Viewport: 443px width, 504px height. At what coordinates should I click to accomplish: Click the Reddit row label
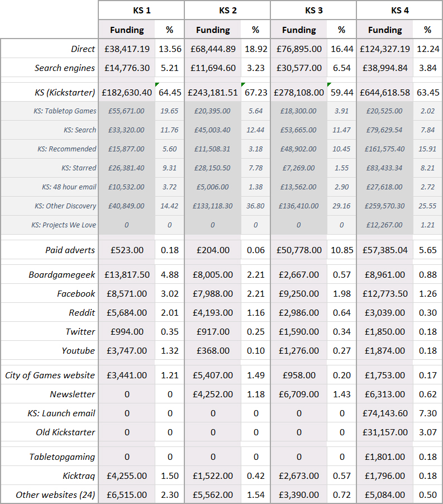[82, 313]
